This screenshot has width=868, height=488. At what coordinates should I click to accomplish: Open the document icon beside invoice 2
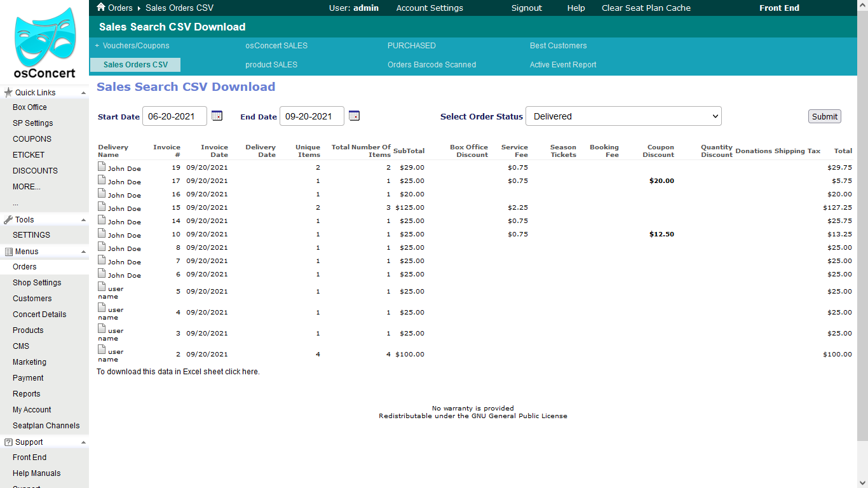tap(101, 350)
